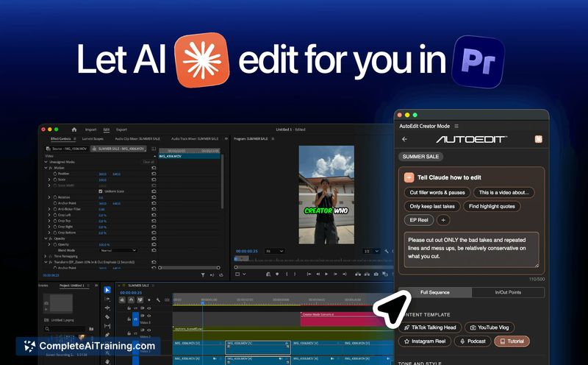Open AutoEdit Creator Mode panel menu
The image size is (588, 365).
[456, 126]
